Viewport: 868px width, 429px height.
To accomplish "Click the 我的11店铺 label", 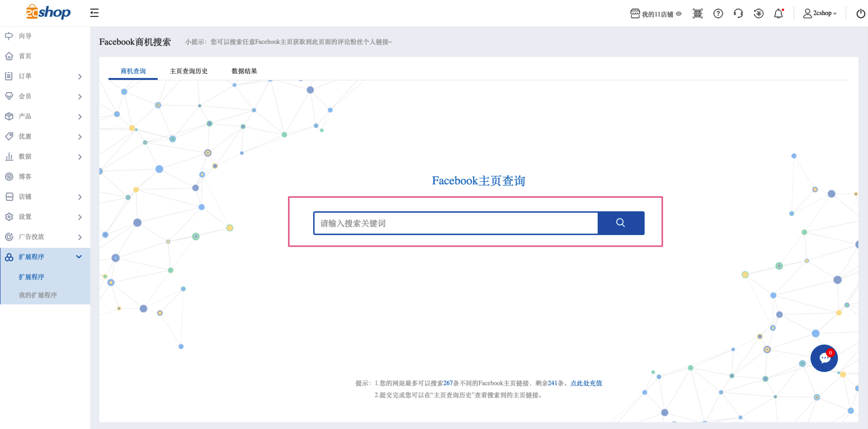I will (657, 14).
